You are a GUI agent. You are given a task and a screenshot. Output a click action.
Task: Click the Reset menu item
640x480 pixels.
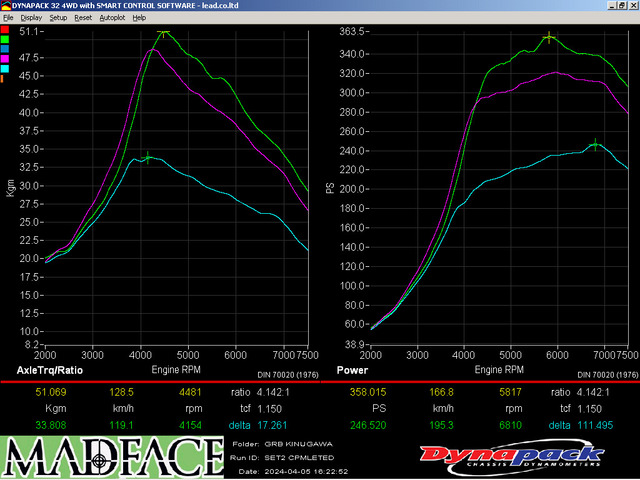point(83,18)
